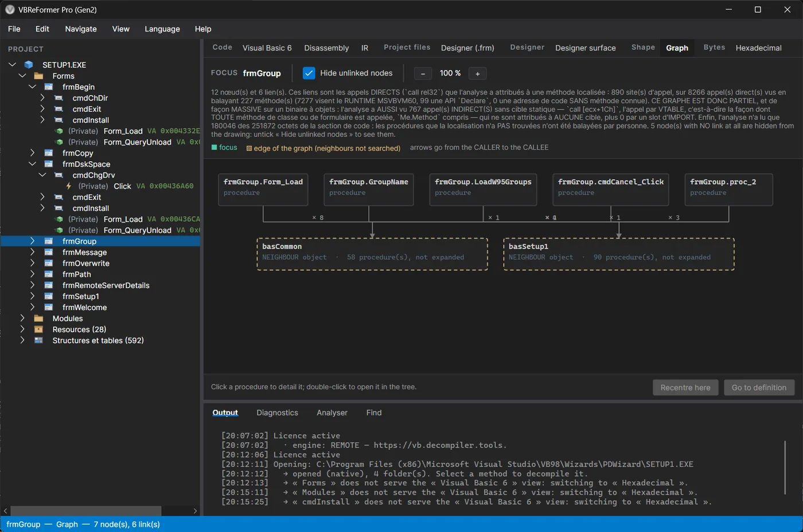This screenshot has width=803, height=532.
Task: Expand Structures et tables (592)
Action: [x=22, y=341]
